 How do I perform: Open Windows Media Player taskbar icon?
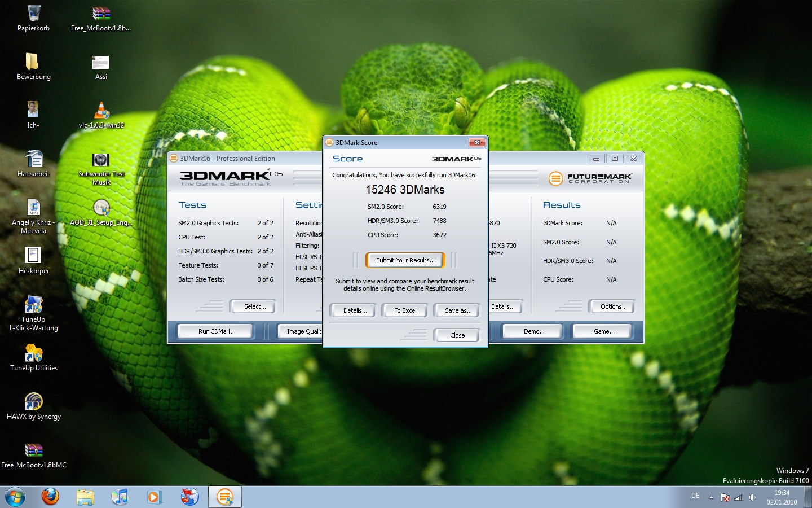point(154,497)
